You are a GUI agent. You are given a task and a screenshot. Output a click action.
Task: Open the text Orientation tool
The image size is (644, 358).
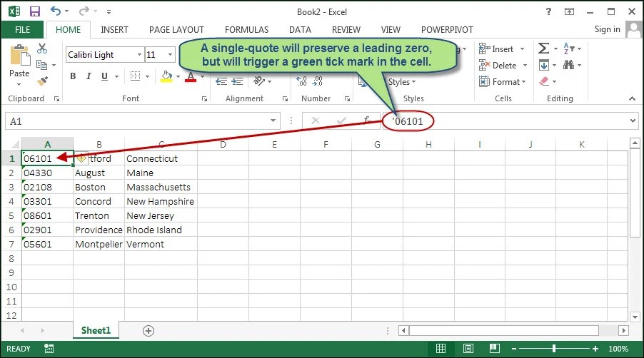point(259,81)
